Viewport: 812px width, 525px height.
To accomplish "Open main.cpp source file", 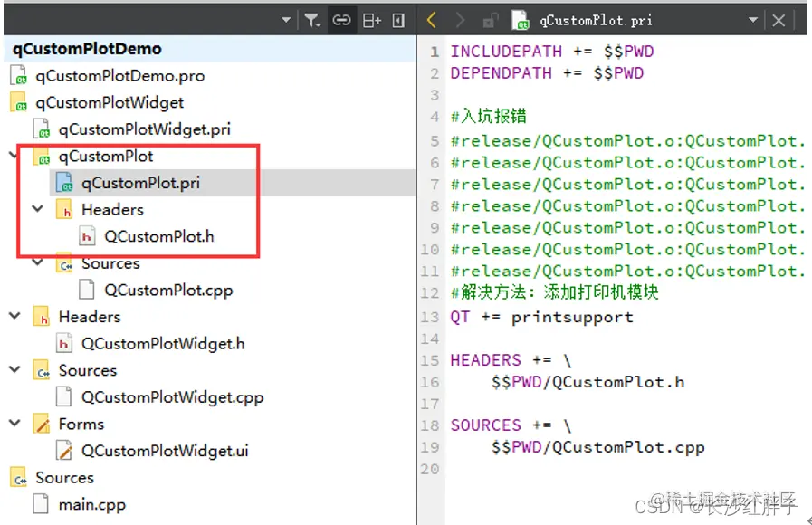I will pos(91,505).
